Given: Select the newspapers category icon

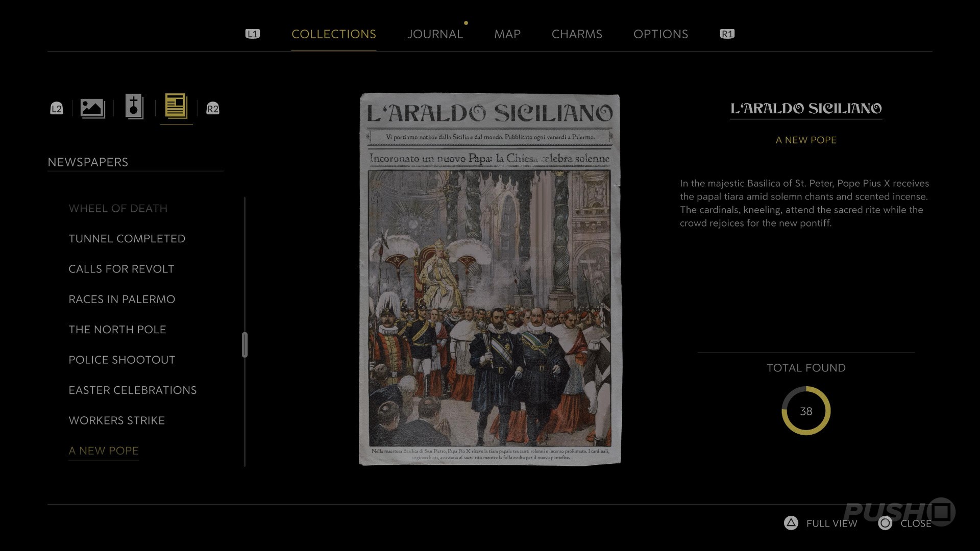Looking at the screenshot, I should (x=176, y=107).
